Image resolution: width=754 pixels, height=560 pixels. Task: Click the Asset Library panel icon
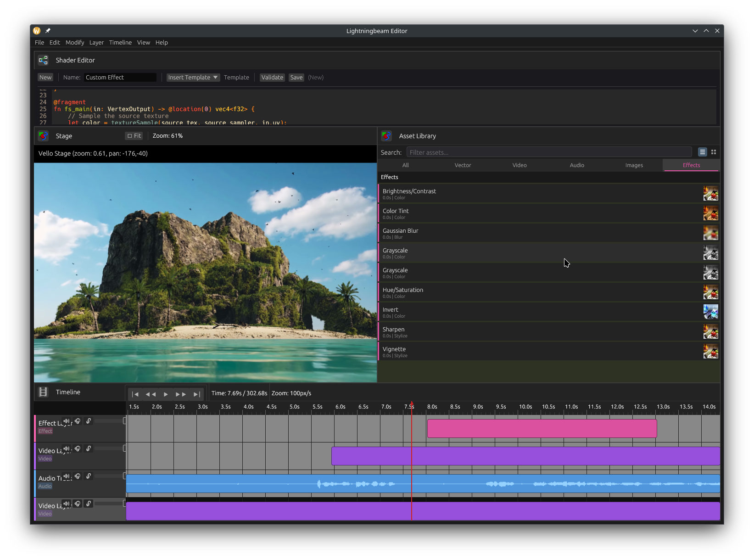click(386, 136)
